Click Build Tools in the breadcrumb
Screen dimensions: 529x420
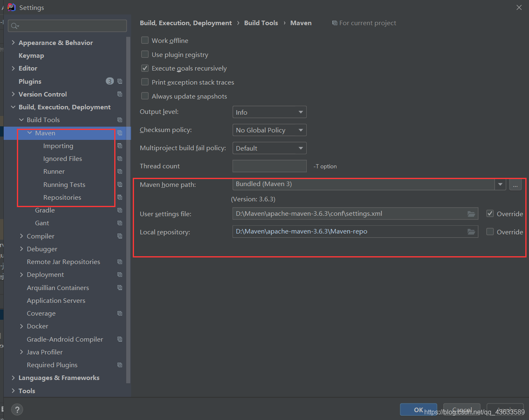(x=261, y=23)
